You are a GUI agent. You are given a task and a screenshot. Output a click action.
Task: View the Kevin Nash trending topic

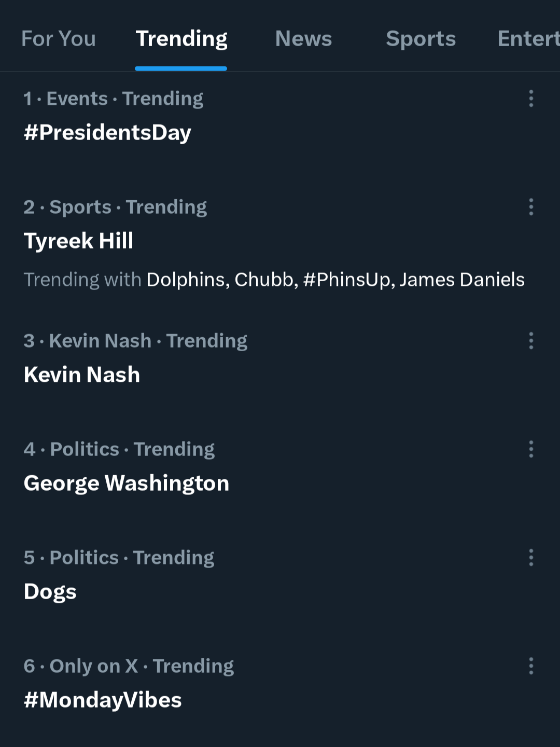click(x=82, y=375)
